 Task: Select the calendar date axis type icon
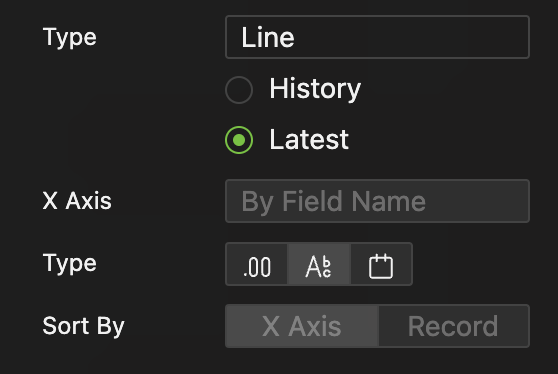[381, 264]
